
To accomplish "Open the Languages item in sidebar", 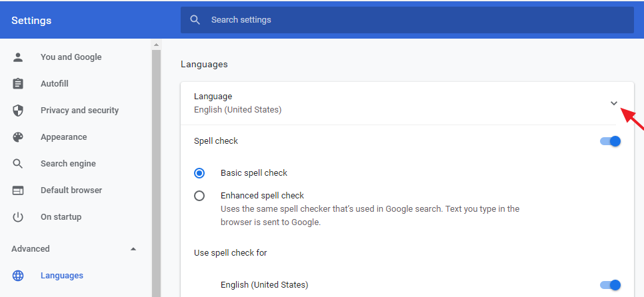I will pyautogui.click(x=62, y=276).
